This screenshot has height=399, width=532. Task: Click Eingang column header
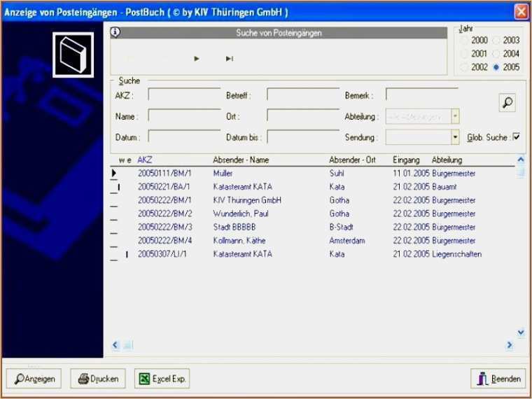406,160
